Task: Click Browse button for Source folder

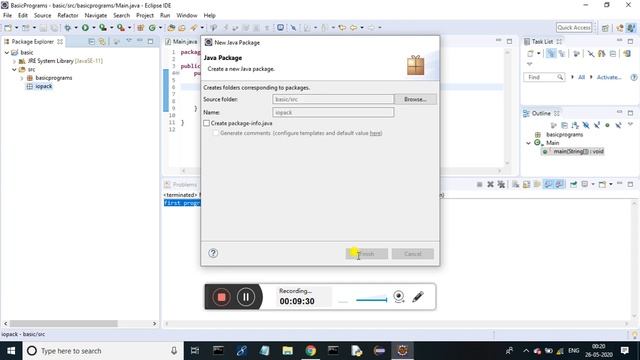Action: (415, 99)
